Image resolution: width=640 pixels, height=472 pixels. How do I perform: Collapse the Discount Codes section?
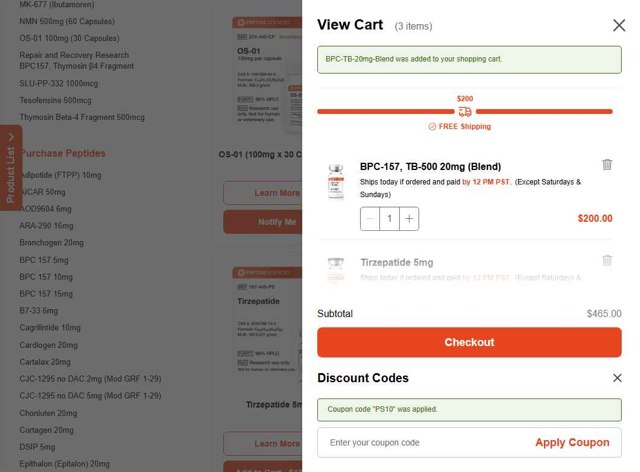(x=617, y=378)
